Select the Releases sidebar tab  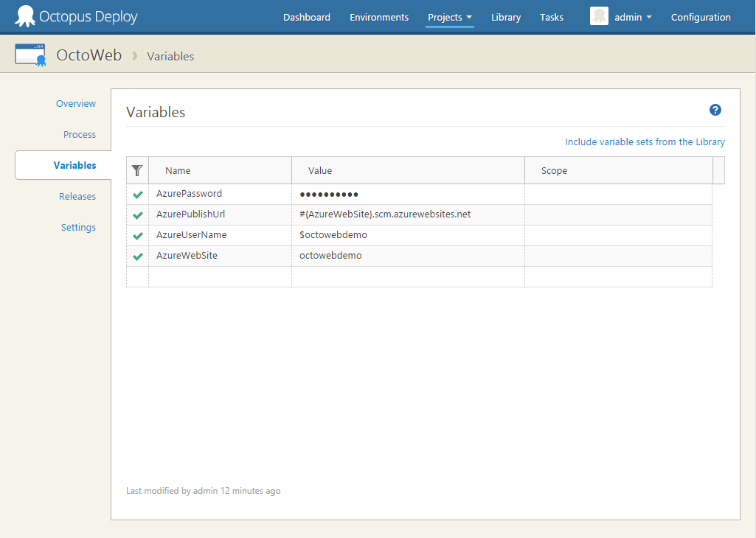[77, 197]
